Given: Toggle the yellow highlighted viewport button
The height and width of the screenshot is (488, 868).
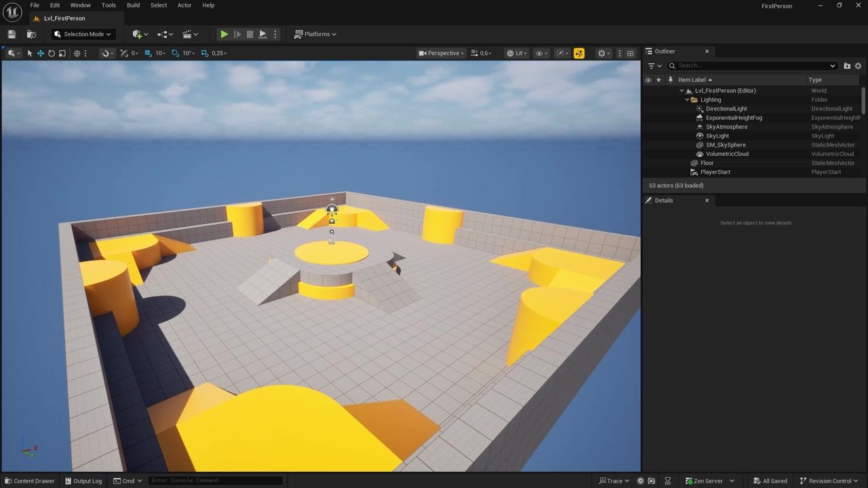Looking at the screenshot, I should (579, 53).
